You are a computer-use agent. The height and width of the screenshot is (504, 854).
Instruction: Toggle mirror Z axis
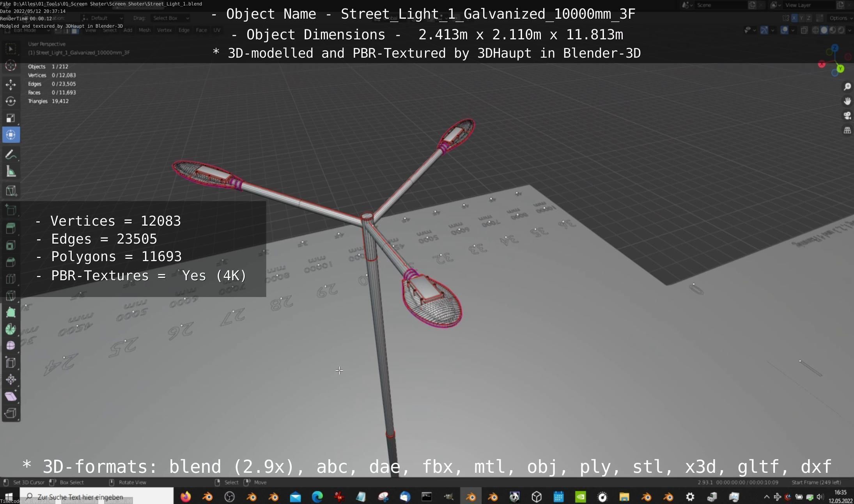tap(809, 18)
